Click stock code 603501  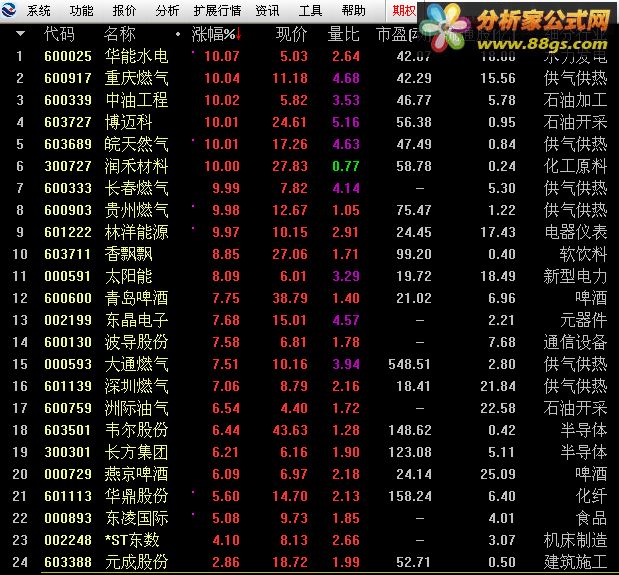tap(68, 430)
